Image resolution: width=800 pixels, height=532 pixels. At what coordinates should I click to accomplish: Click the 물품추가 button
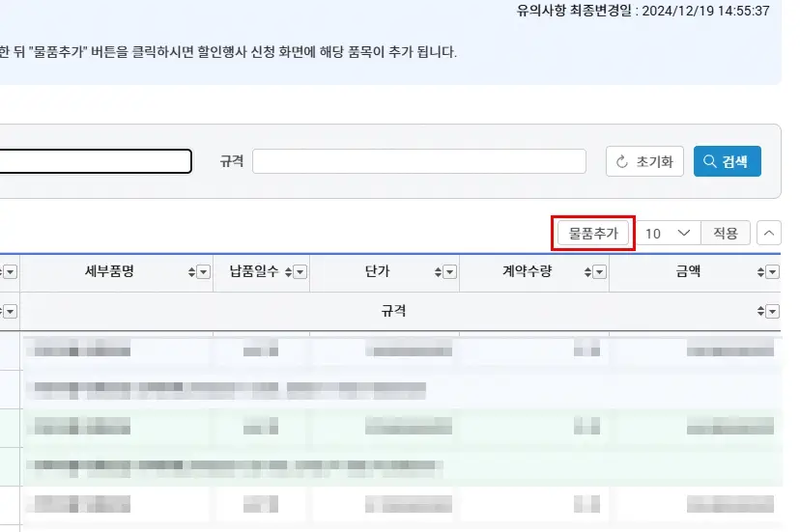pos(593,234)
